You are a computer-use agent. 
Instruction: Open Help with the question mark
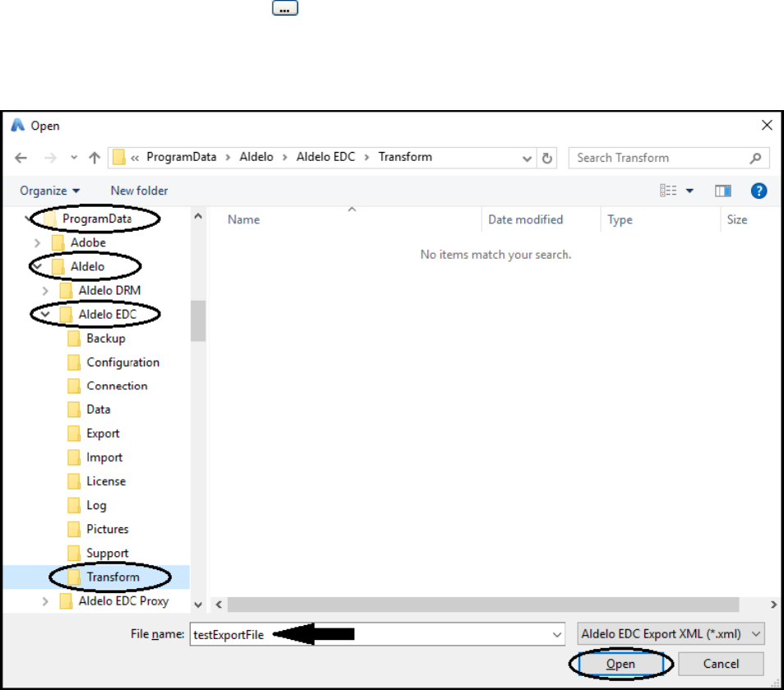coord(759,191)
